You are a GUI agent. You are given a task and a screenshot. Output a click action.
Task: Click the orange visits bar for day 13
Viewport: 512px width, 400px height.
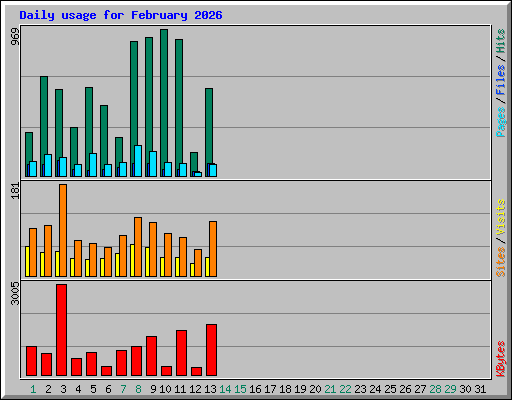pyautogui.click(x=213, y=249)
